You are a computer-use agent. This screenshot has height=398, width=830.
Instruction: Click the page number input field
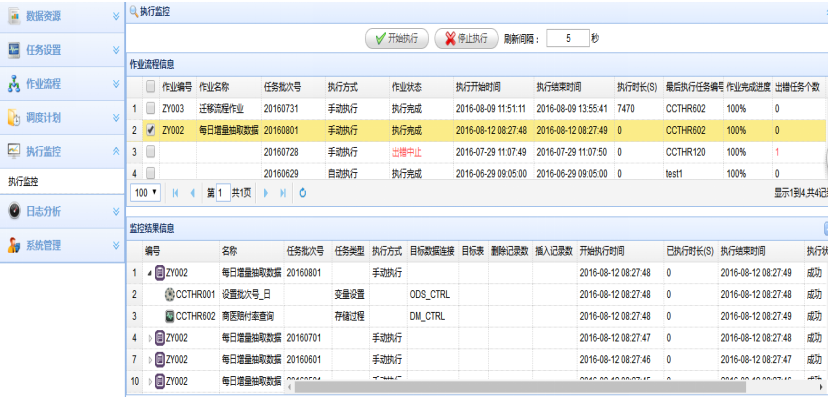(x=223, y=193)
